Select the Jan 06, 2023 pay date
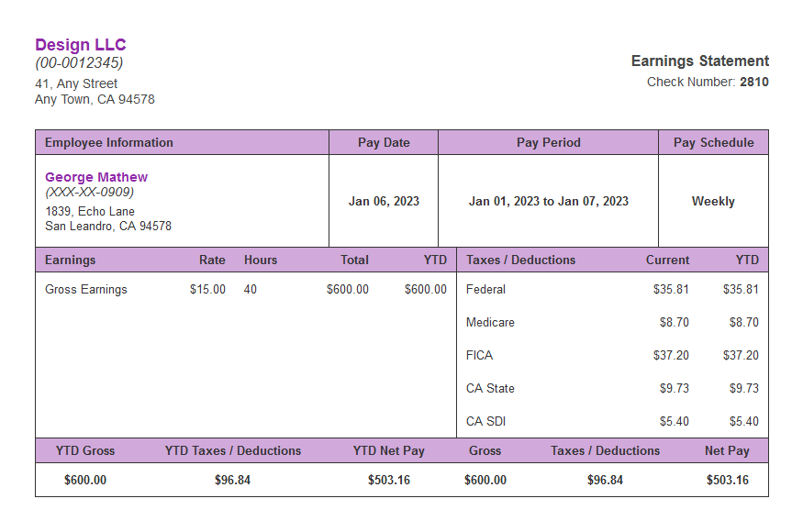Image resolution: width=803 pixels, height=532 pixels. click(x=382, y=200)
